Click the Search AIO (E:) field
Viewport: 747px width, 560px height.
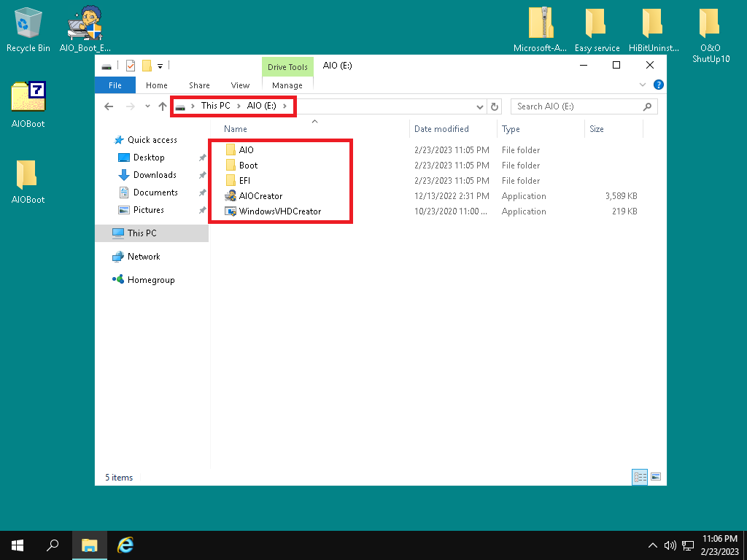pos(576,106)
